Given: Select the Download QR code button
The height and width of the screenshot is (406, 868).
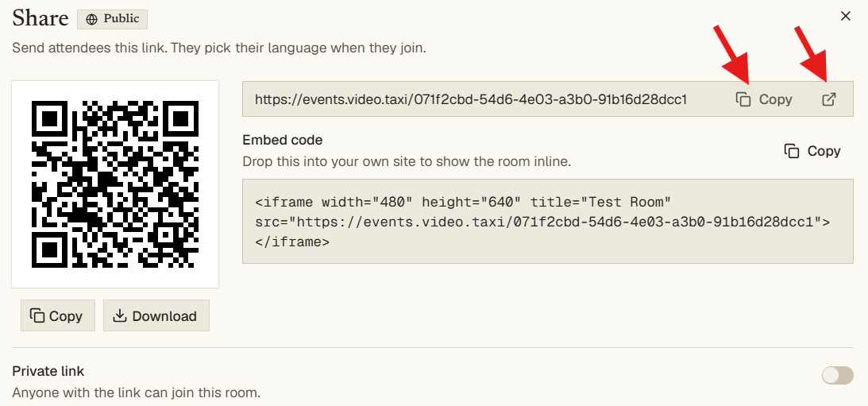Looking at the screenshot, I should (156, 315).
